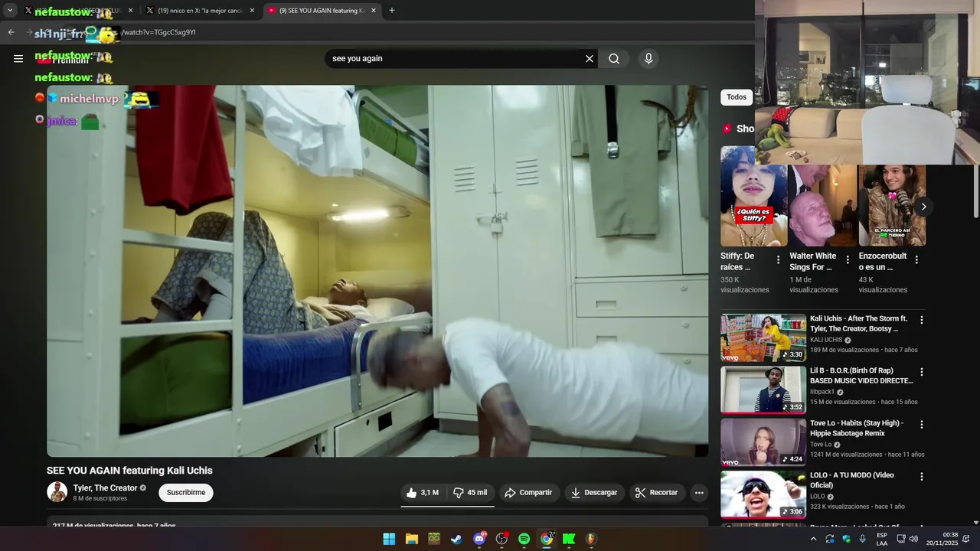
Task: Open Windows Security shield tray icon
Action: coord(846,539)
